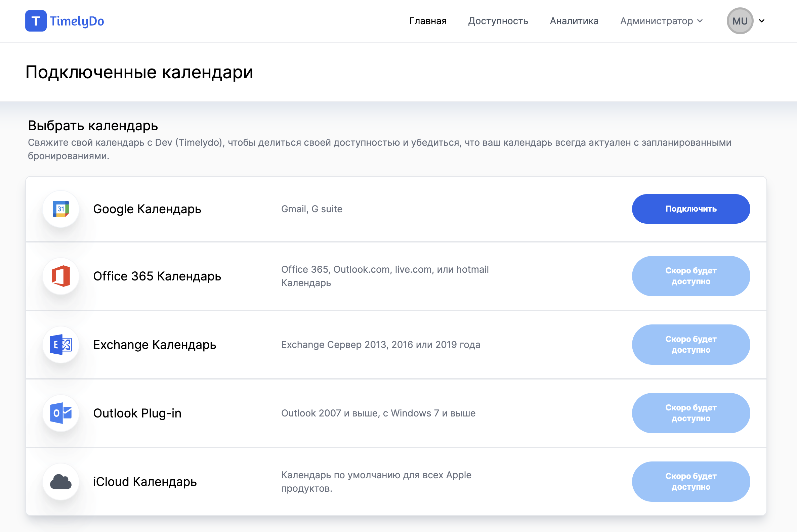Click the Office 365 calendar icon
Image resolution: width=797 pixels, height=532 pixels.
coord(61,276)
